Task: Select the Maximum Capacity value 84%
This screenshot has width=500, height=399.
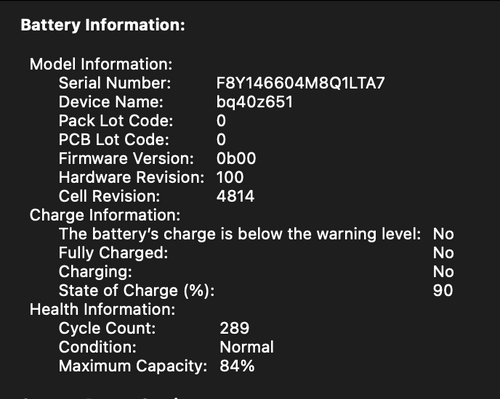Action: [237, 366]
